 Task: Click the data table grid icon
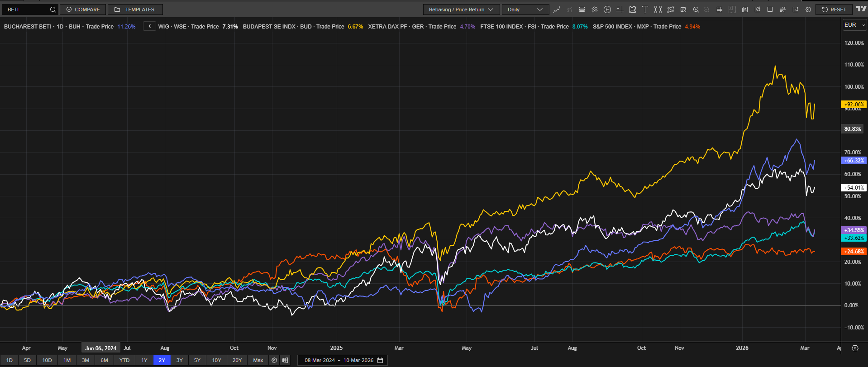pyautogui.click(x=720, y=10)
